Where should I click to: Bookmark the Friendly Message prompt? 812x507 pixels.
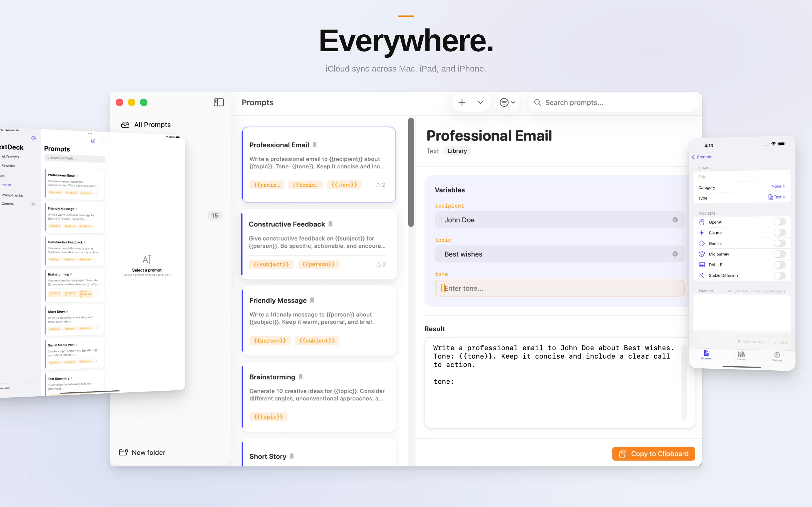point(312,301)
